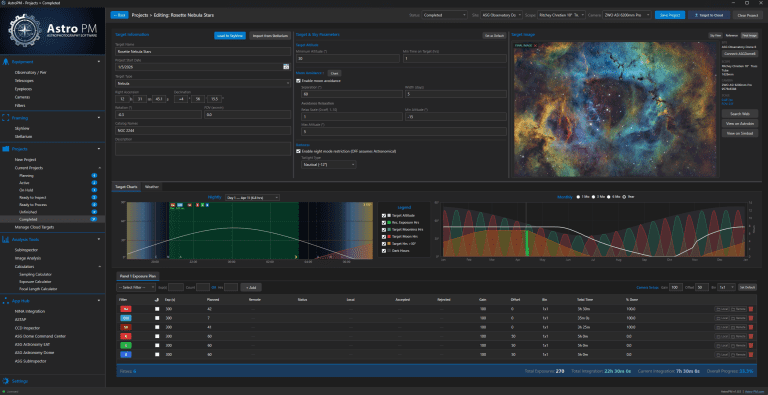This screenshot has width=768, height=395.
Task: Open the Status dropdown showing Completed
Action: tap(445, 15)
